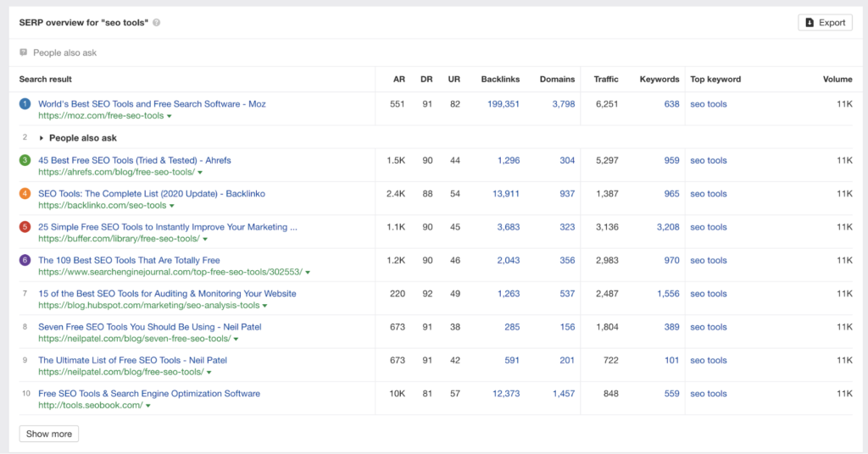Click the Keywords column header

click(x=659, y=79)
